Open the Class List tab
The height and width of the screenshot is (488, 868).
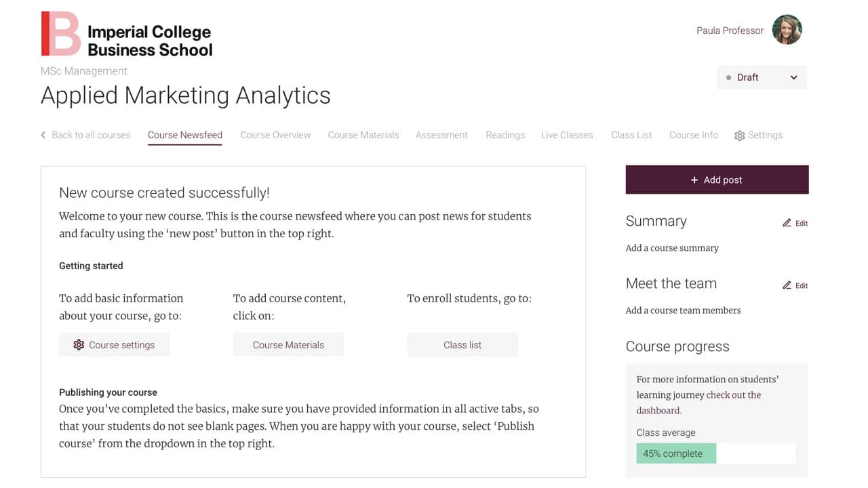[x=631, y=135]
